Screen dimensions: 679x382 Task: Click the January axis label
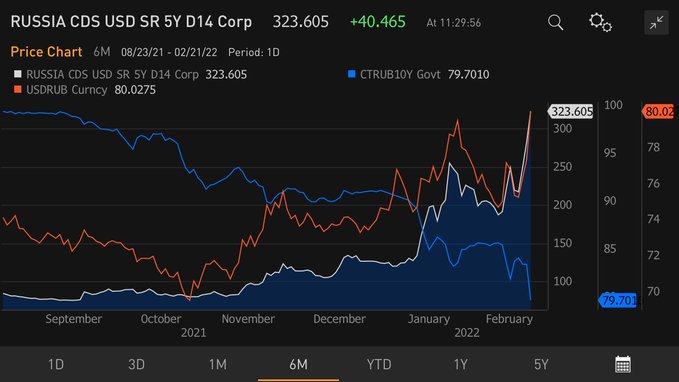tap(429, 319)
